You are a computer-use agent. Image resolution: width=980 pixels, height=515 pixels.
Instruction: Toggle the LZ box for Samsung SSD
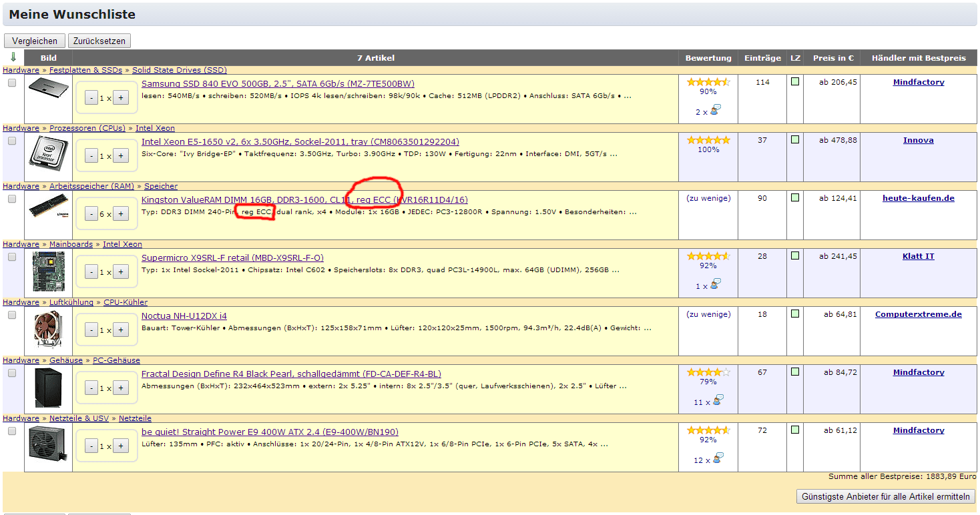coord(795,82)
